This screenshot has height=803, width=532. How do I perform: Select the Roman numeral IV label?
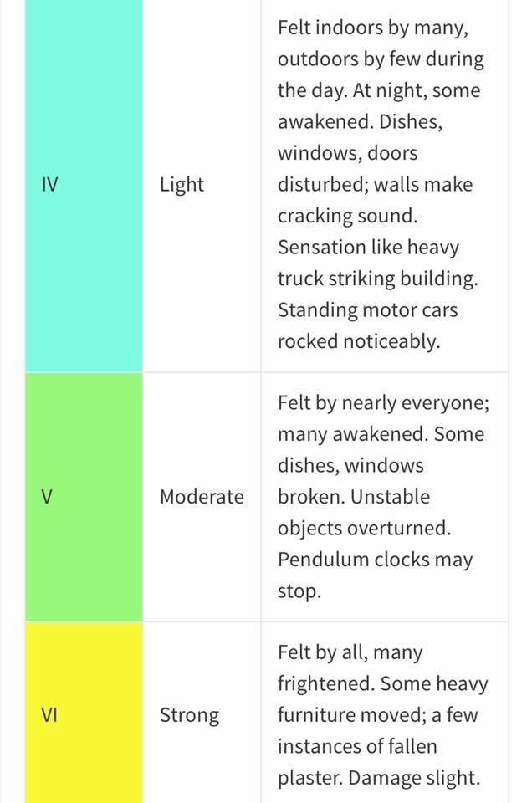[49, 184]
